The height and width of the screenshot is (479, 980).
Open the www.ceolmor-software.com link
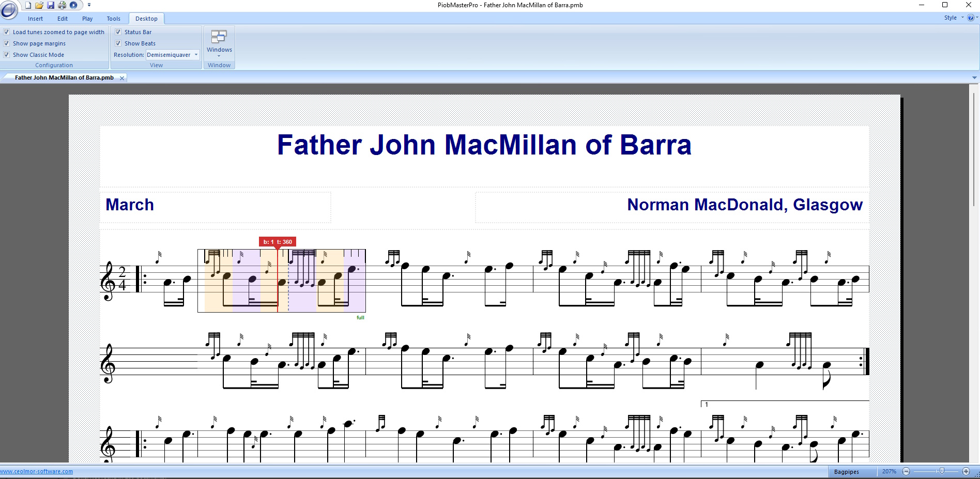coord(37,471)
